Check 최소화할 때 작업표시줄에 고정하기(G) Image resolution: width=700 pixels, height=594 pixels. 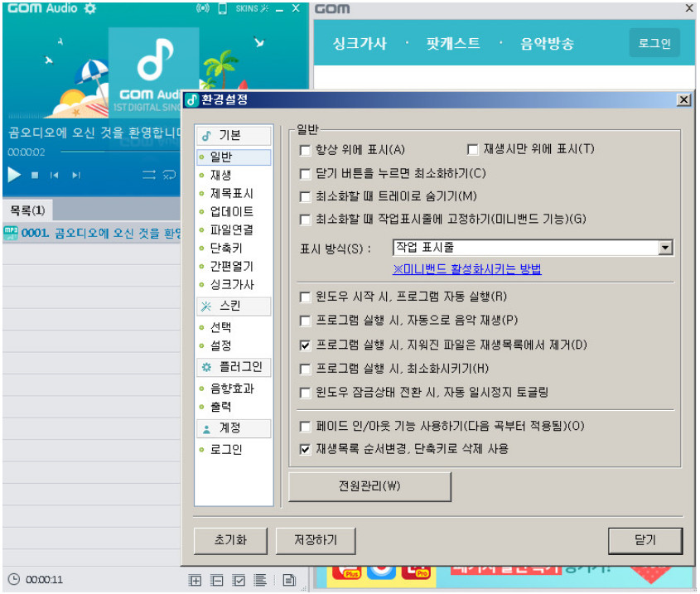tap(306, 220)
